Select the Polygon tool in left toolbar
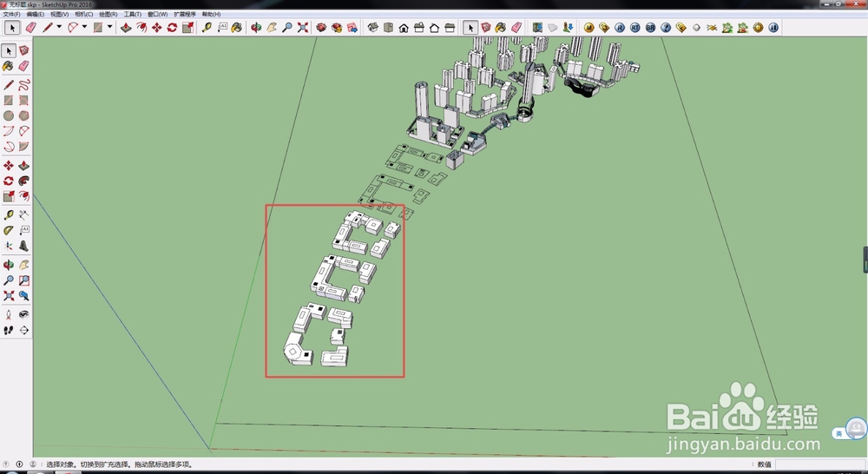Screen dimensions: 868x474 (x=23, y=115)
